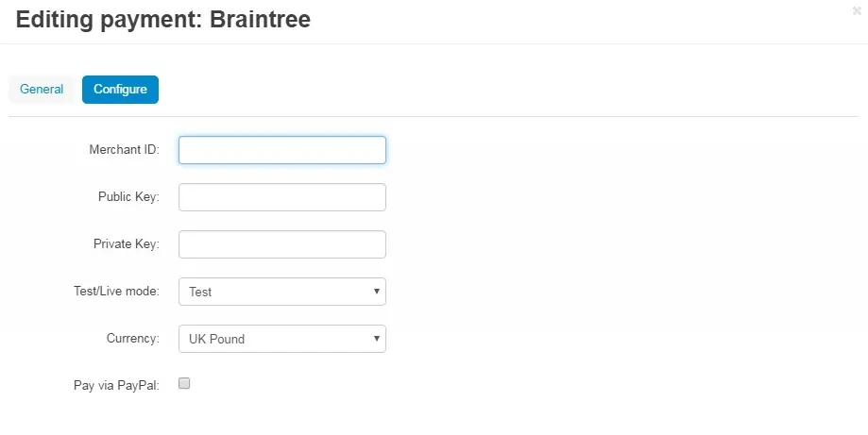Enable the Pay via PayPal checkbox
The height and width of the screenshot is (435, 868).
click(x=184, y=384)
